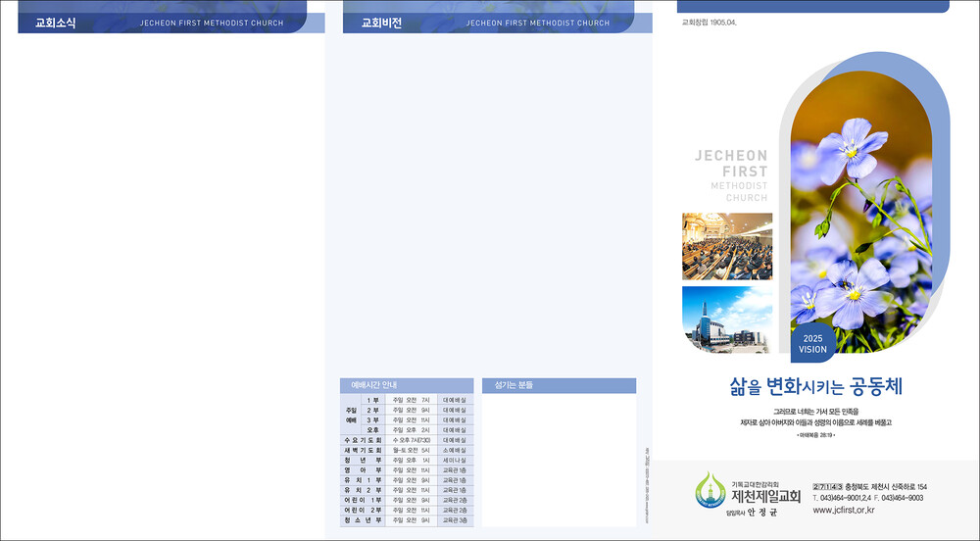
Task: Click the church logo emblem
Action: click(711, 490)
